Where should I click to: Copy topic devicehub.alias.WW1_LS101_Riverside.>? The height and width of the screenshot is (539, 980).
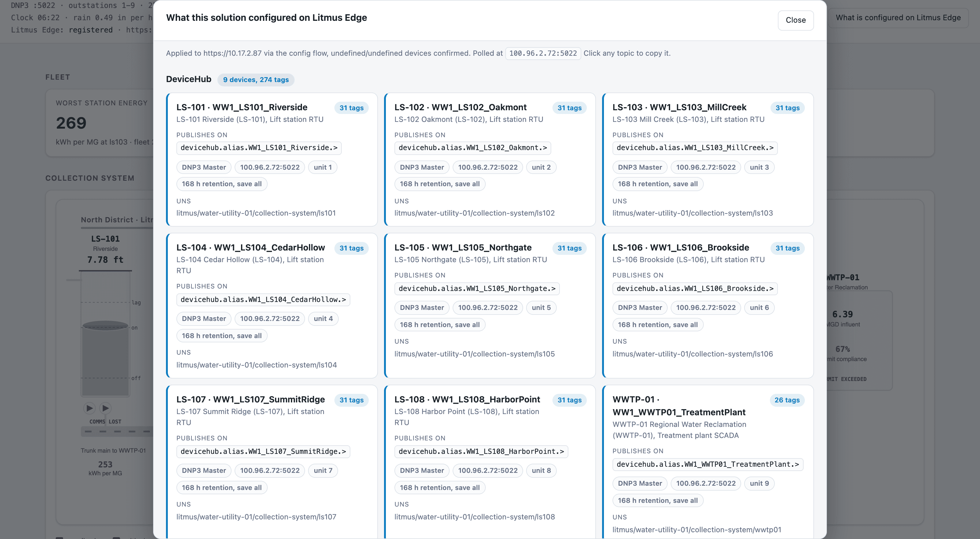pyautogui.click(x=259, y=148)
